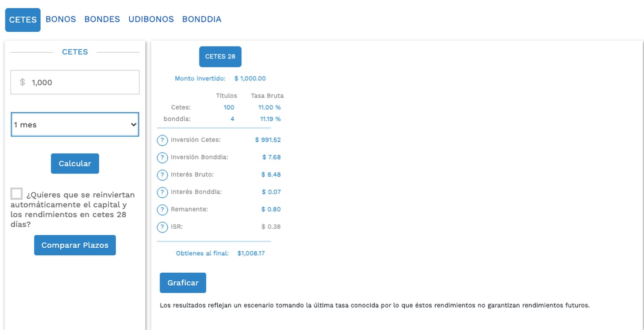The width and height of the screenshot is (644, 330).
Task: Click the CETES panel heading
Action: 75,52
